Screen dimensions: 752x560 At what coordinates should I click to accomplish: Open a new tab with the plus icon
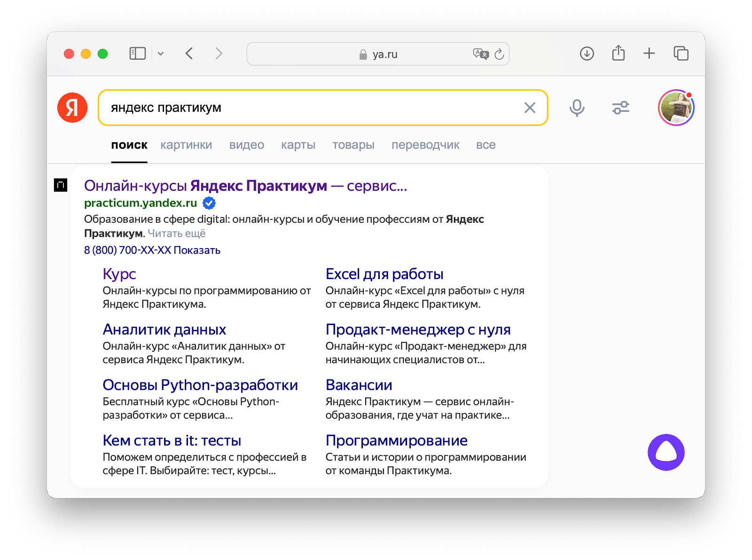coord(649,53)
